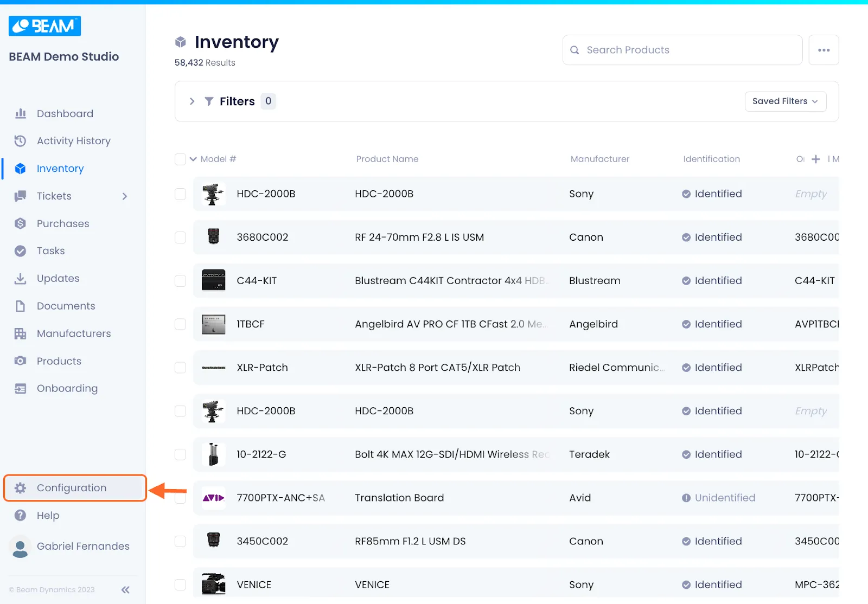
Task: Tick the 10-2122-G row checkbox
Action: click(180, 454)
